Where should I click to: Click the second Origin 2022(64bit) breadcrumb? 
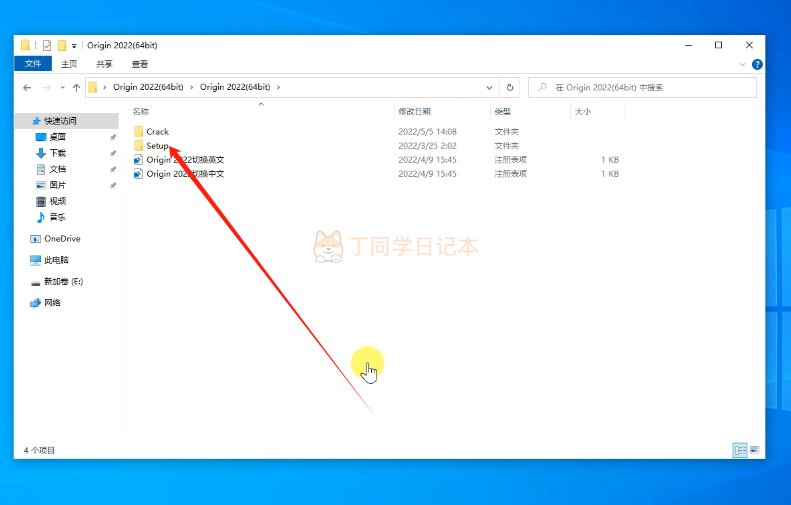pos(235,87)
